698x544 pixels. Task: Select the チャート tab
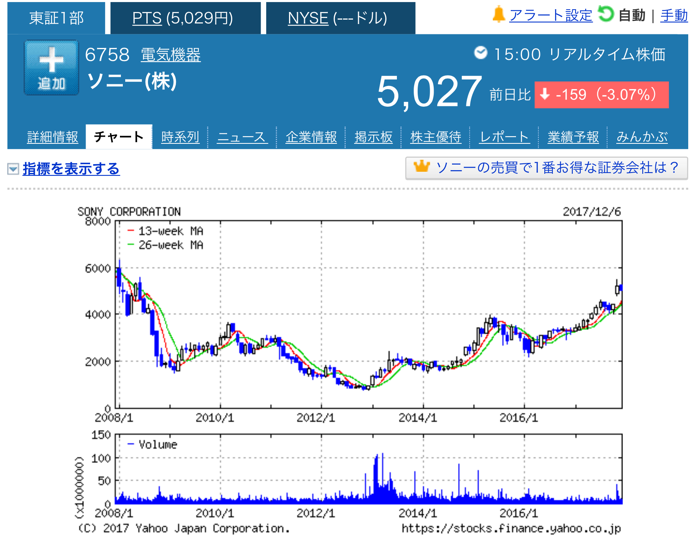(119, 137)
